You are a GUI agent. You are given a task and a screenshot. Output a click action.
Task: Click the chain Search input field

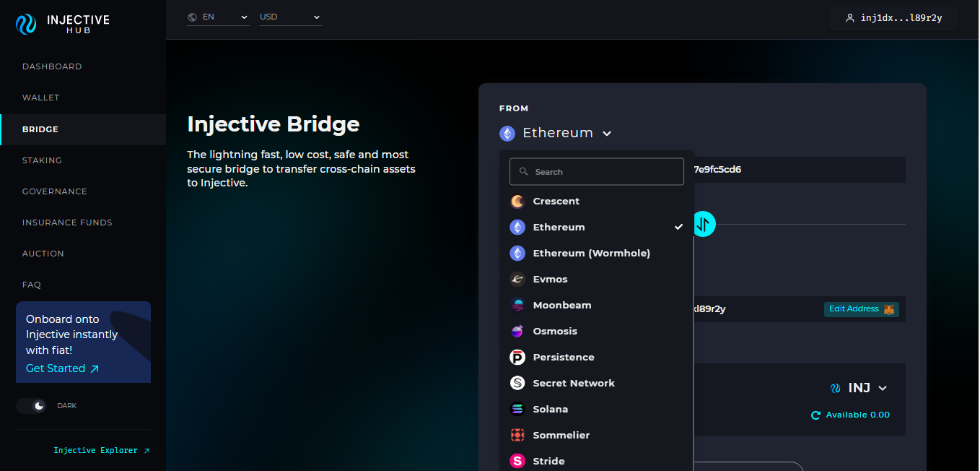(x=597, y=172)
